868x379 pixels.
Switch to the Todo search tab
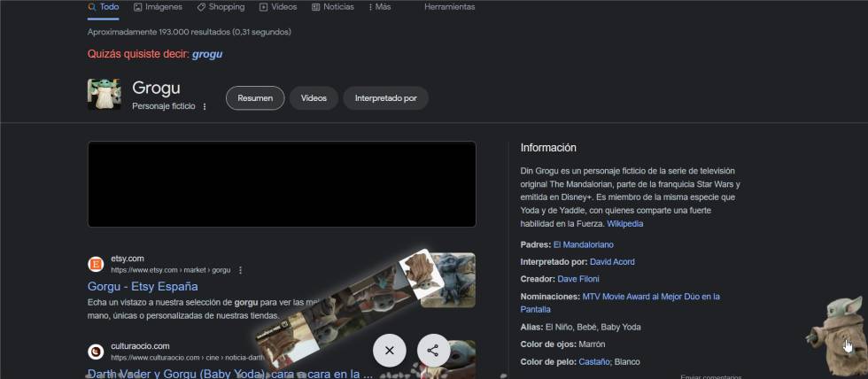tap(103, 7)
